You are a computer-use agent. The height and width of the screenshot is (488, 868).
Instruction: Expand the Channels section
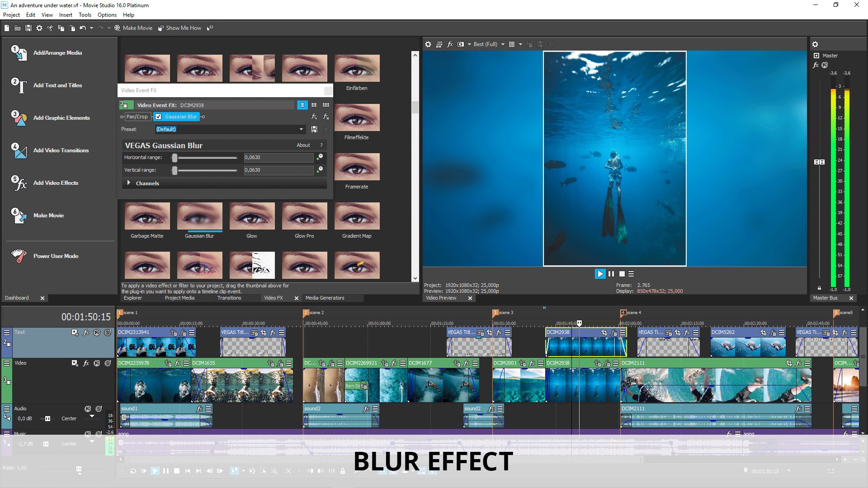pos(129,183)
